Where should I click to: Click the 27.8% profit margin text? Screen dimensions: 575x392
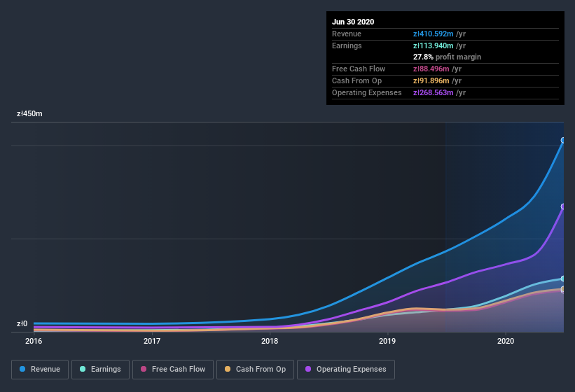tap(447, 57)
